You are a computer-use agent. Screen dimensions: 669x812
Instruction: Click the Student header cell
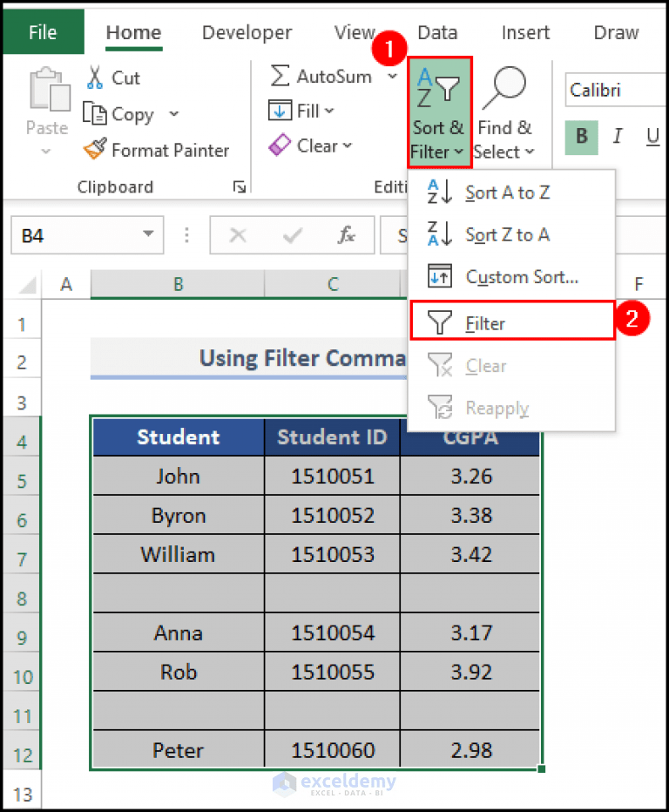pos(178,437)
